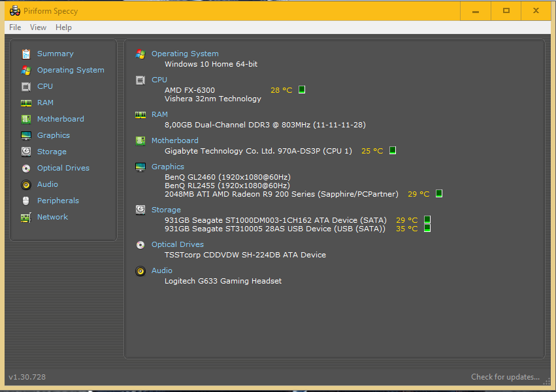Open the Optical Drives heading link

[178, 244]
